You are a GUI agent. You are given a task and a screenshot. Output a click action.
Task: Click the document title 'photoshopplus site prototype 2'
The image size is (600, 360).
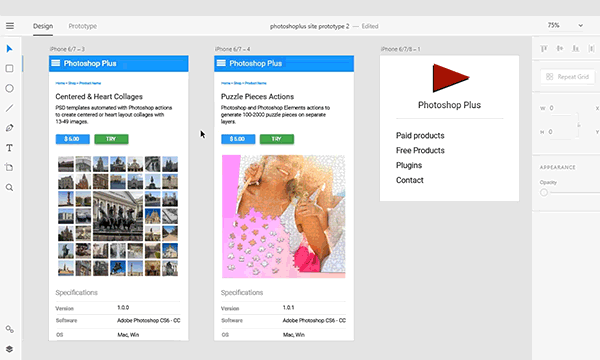pyautogui.click(x=310, y=26)
